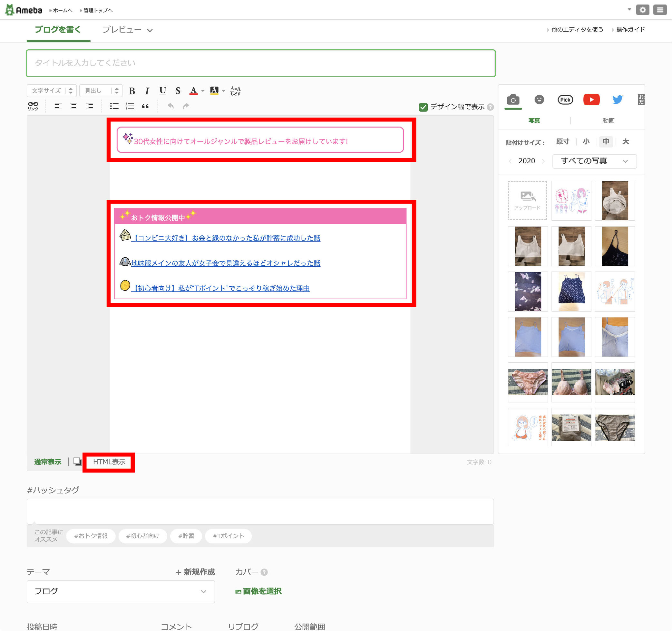The width and height of the screenshot is (672, 631).
Task: Open the Twitter embed panel
Action: (x=617, y=100)
